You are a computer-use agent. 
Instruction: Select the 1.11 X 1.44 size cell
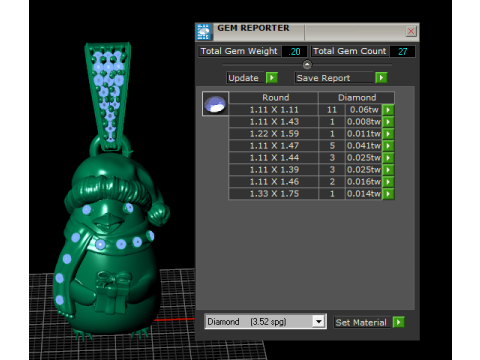273,158
